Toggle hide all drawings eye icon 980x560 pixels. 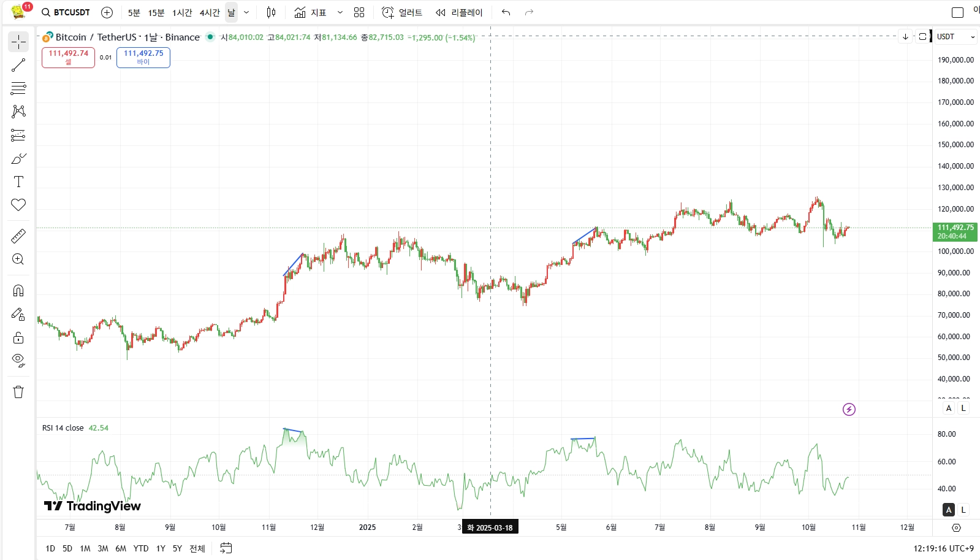coord(18,361)
